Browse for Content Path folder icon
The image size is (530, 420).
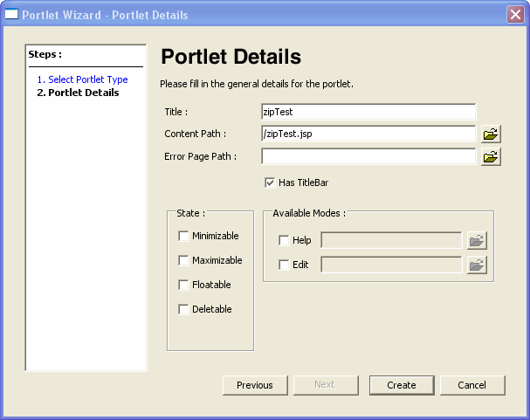click(x=491, y=134)
